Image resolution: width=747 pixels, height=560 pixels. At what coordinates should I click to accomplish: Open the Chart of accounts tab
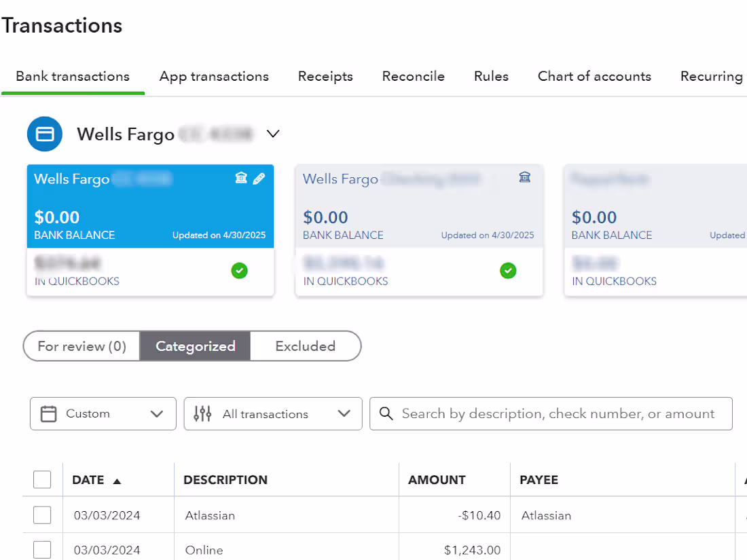pos(594,77)
